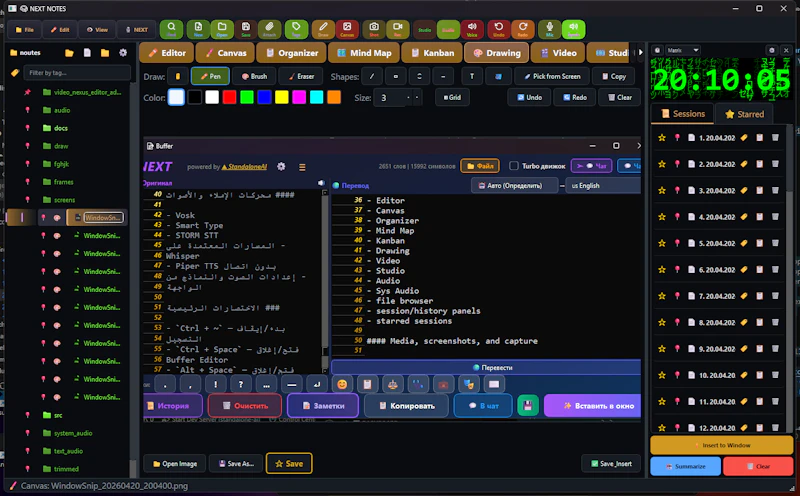The image size is (800, 496).
Task: Click the Insert to Window button
Action: (x=721, y=445)
